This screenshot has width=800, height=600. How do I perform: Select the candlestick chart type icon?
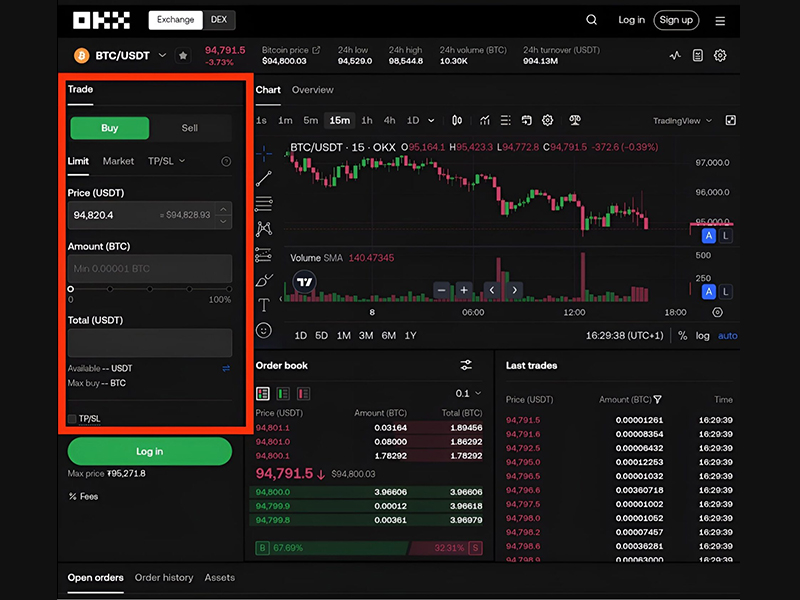click(x=457, y=120)
